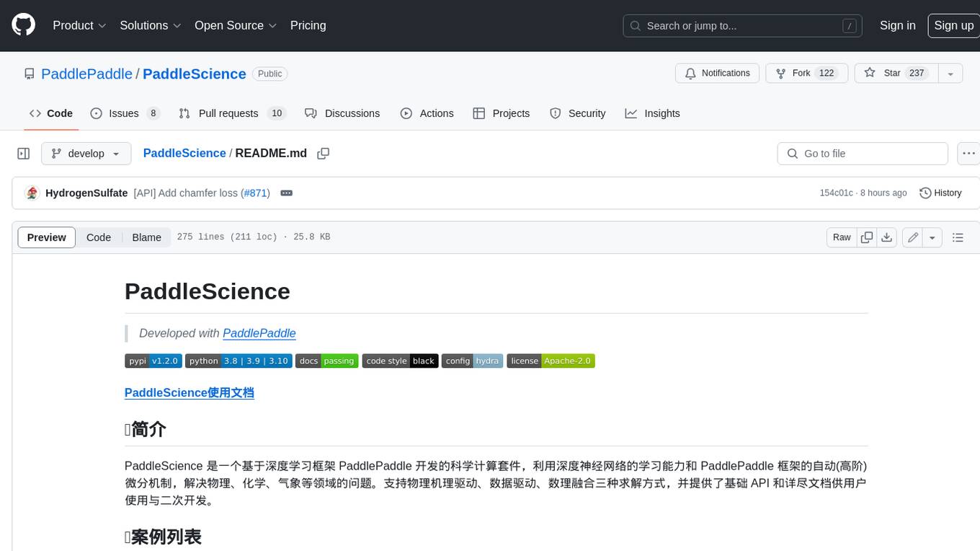The height and width of the screenshot is (551, 980).
Task: Expand the Product menu
Action: pos(79,25)
